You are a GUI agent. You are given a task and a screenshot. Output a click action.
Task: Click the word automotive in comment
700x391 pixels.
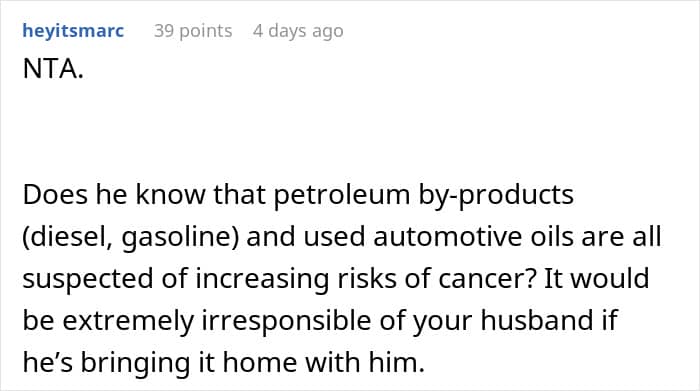(x=447, y=237)
